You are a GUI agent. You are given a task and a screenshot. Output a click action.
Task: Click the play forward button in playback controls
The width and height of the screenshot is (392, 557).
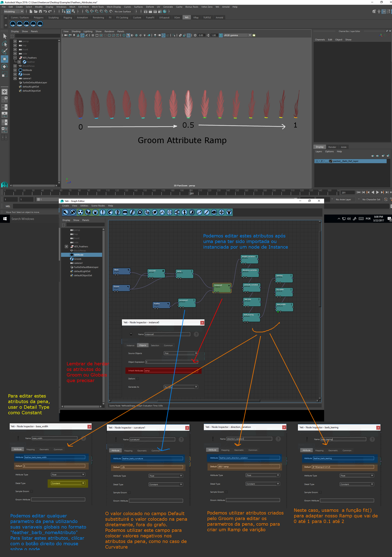377,192
